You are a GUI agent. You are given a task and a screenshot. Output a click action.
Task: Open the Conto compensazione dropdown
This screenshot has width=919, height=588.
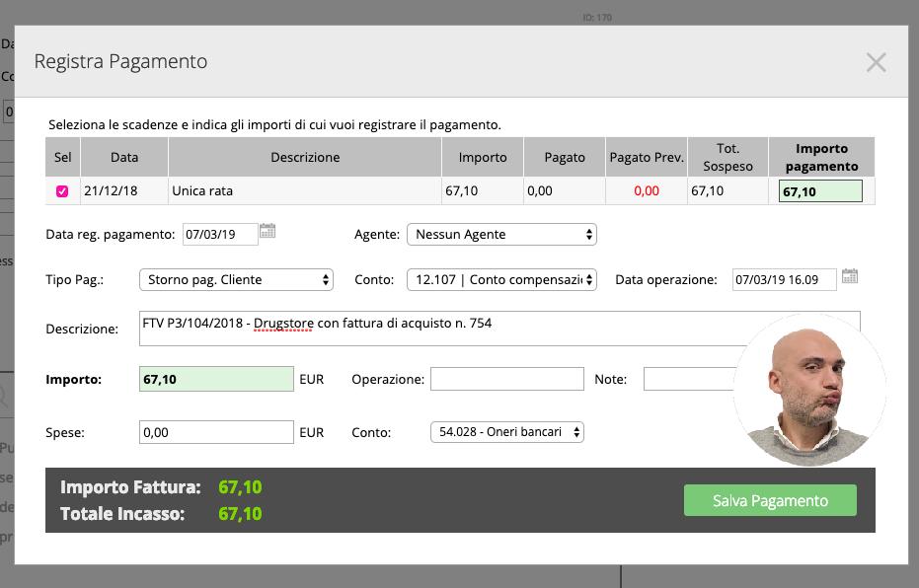click(x=501, y=280)
